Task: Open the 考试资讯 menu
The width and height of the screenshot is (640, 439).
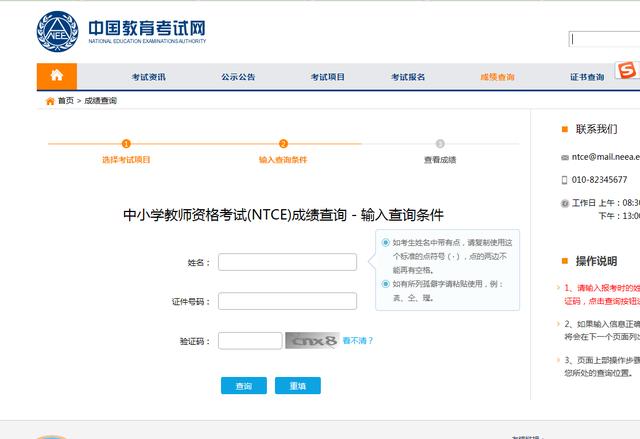Action: click(149, 77)
